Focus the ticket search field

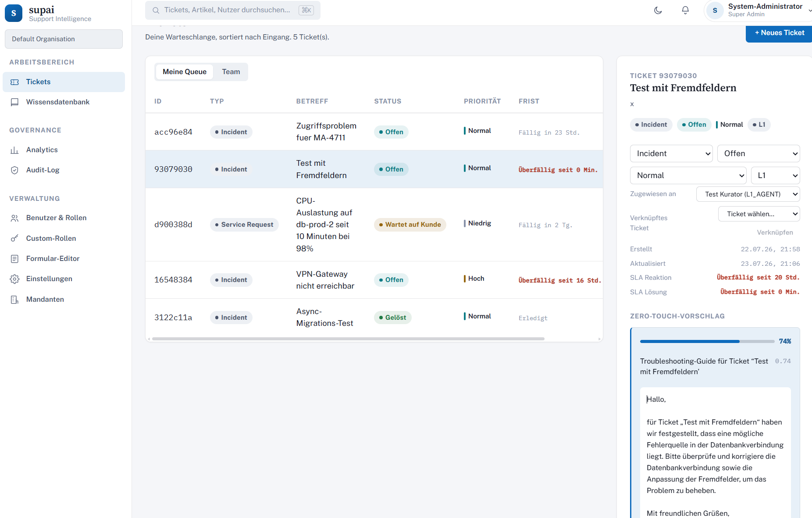(x=232, y=10)
